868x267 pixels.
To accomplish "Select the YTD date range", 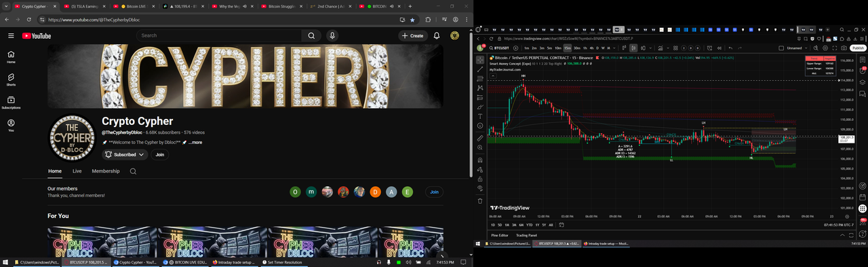I will pyautogui.click(x=529, y=225).
